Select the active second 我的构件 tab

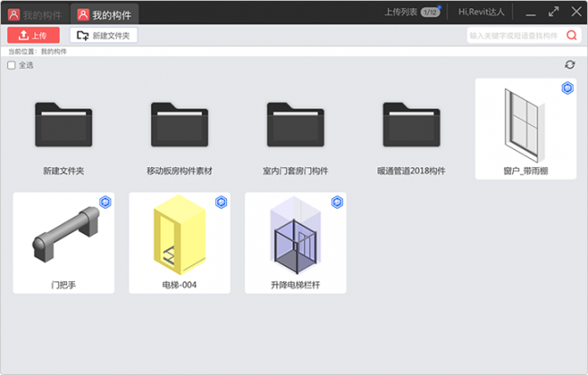[105, 14]
